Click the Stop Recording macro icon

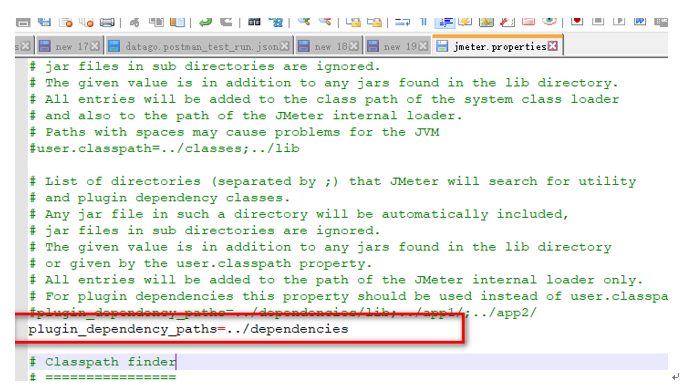(x=598, y=22)
